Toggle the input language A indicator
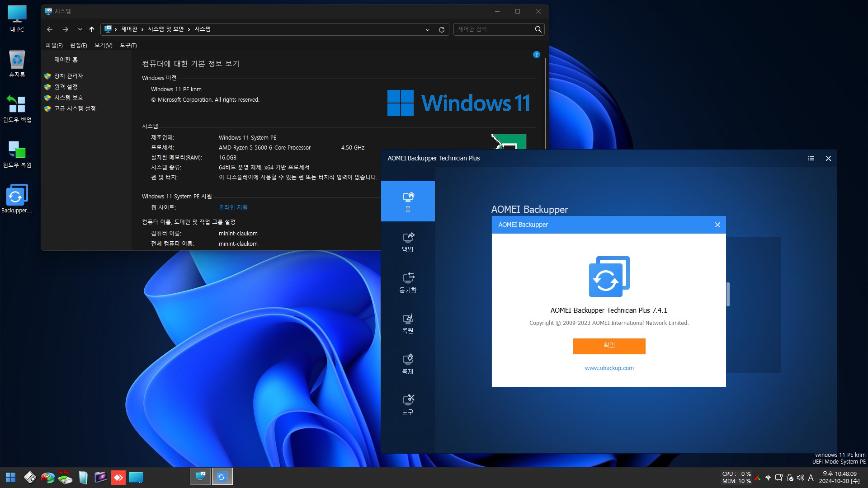The height and width of the screenshot is (488, 868). click(811, 478)
